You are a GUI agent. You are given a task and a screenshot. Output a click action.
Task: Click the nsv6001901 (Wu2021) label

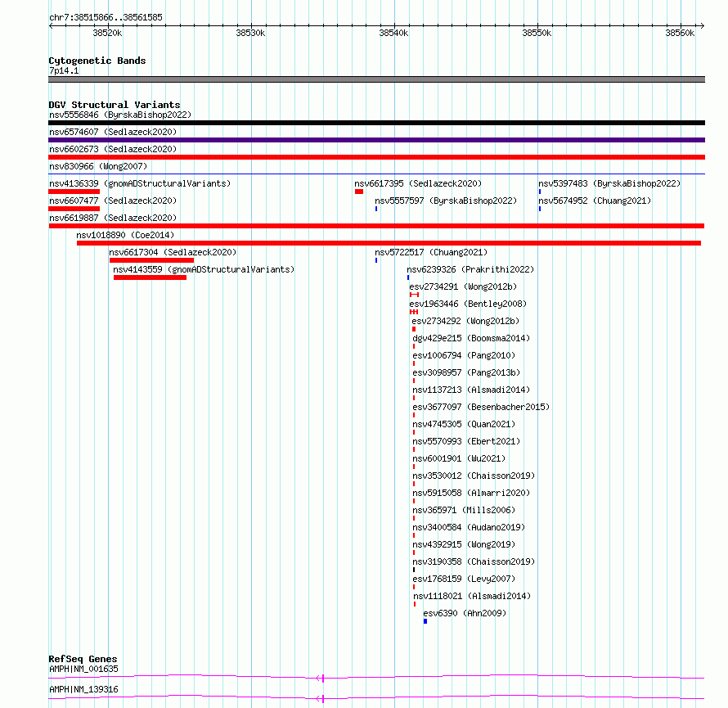(x=459, y=458)
